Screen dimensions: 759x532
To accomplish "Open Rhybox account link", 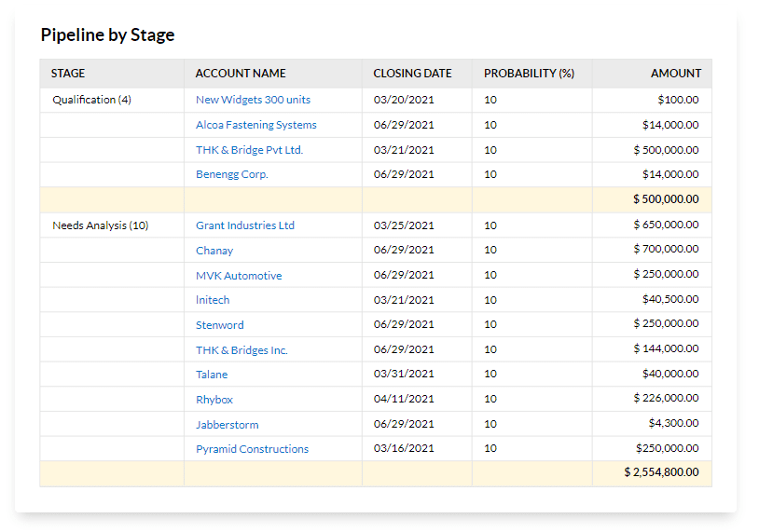I will [x=214, y=400].
